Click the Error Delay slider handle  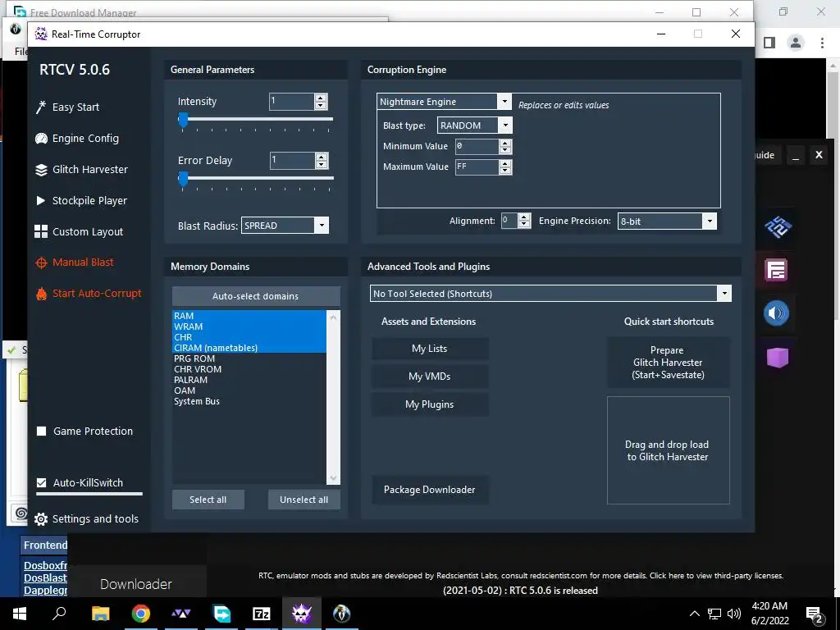pyautogui.click(x=183, y=180)
